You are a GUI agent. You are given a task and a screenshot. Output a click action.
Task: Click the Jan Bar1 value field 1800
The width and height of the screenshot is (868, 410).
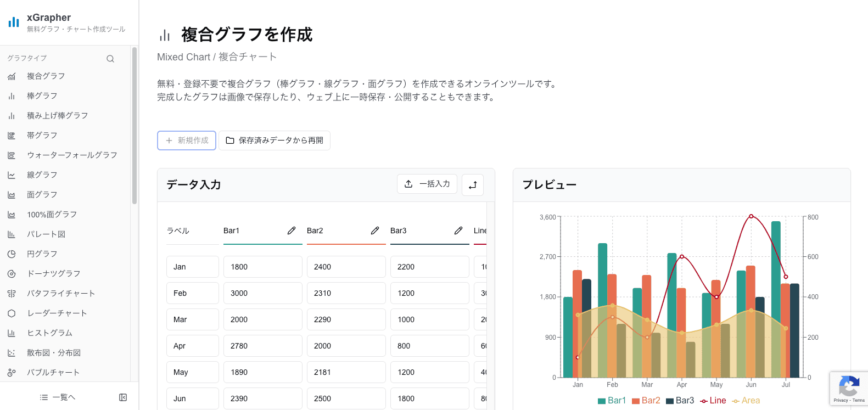262,267
